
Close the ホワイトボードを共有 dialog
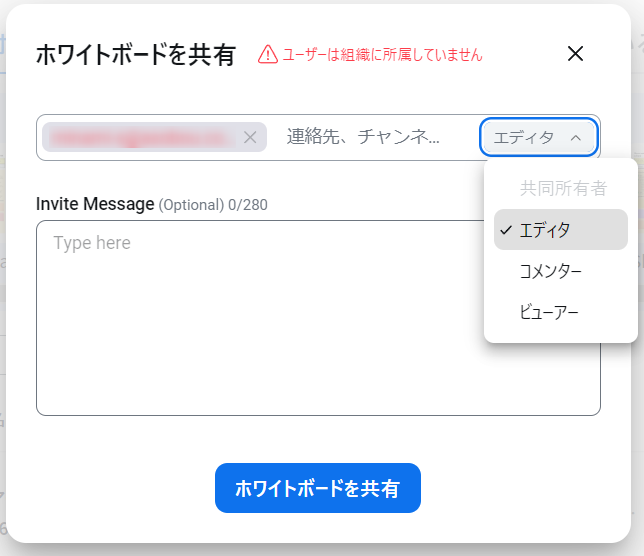(575, 54)
